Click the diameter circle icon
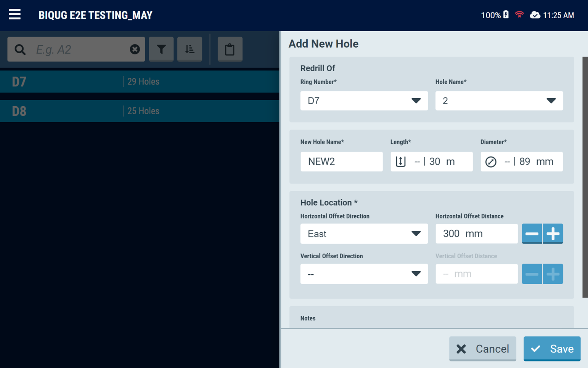588x368 pixels. coord(491,162)
